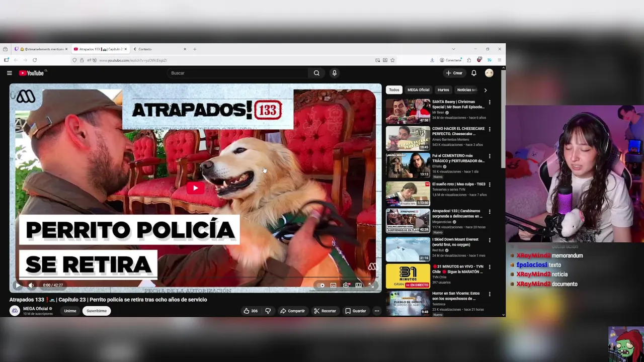644x362 pixels.
Task: Save the video with Guardar
Action: click(355, 311)
